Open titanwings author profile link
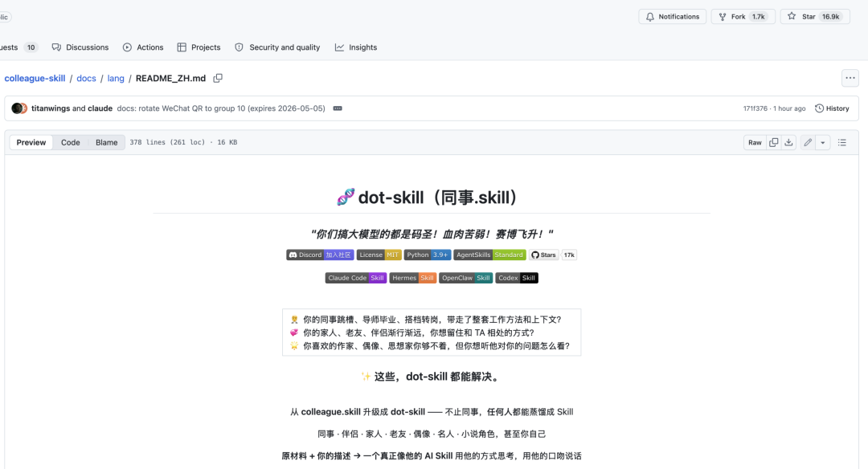 [x=51, y=108]
